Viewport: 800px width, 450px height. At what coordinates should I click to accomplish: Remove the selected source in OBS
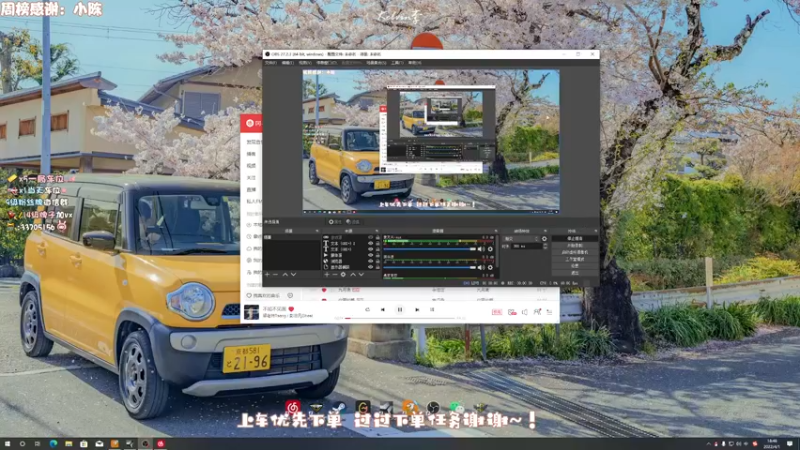[335, 274]
